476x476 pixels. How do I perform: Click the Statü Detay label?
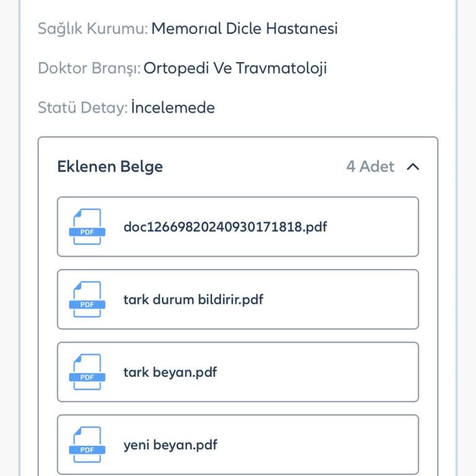click(x=82, y=108)
